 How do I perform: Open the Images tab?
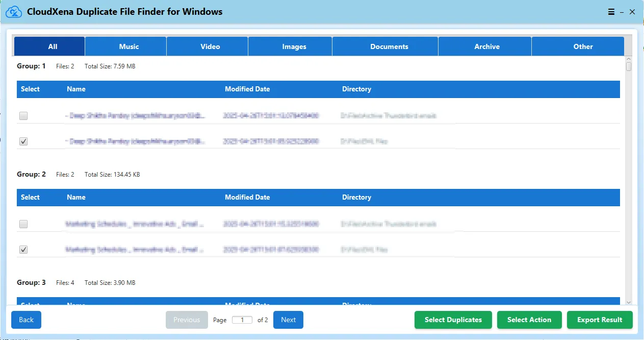pos(294,46)
